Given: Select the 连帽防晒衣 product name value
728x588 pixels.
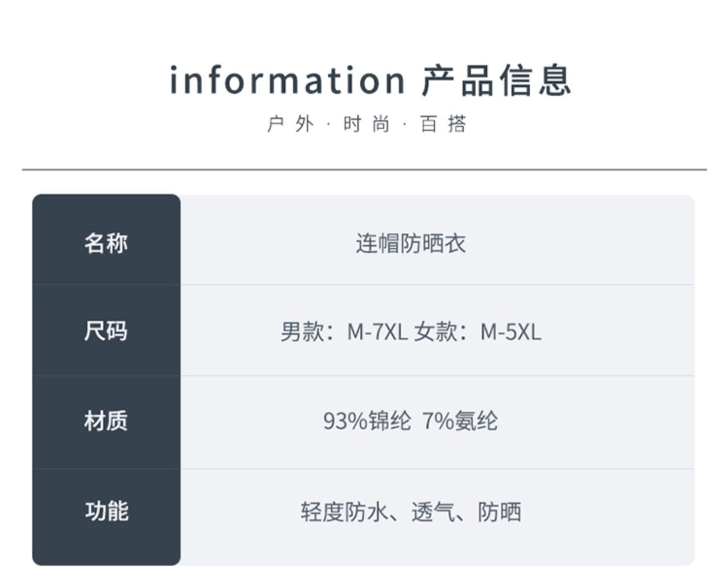Looking at the screenshot, I should click(x=411, y=243).
